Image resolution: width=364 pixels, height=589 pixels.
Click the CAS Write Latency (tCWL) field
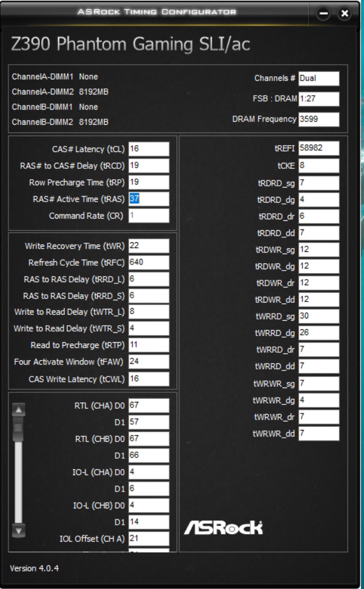coord(149,379)
